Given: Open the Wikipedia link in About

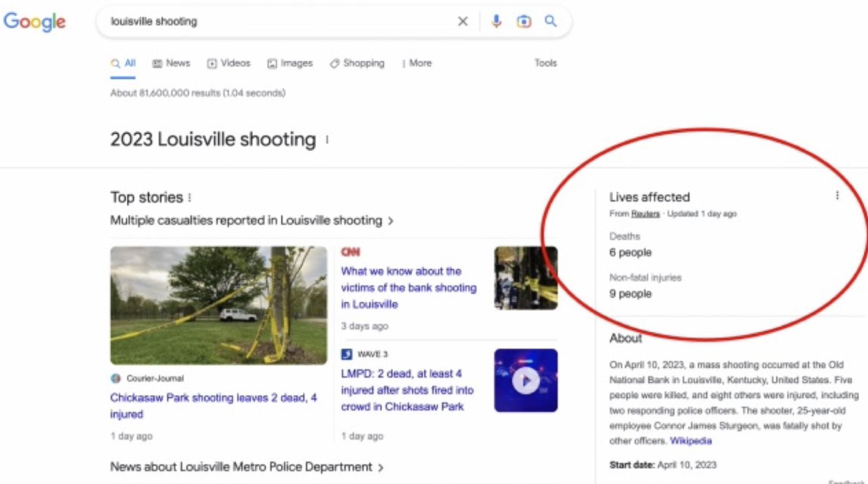Looking at the screenshot, I should click(x=691, y=441).
